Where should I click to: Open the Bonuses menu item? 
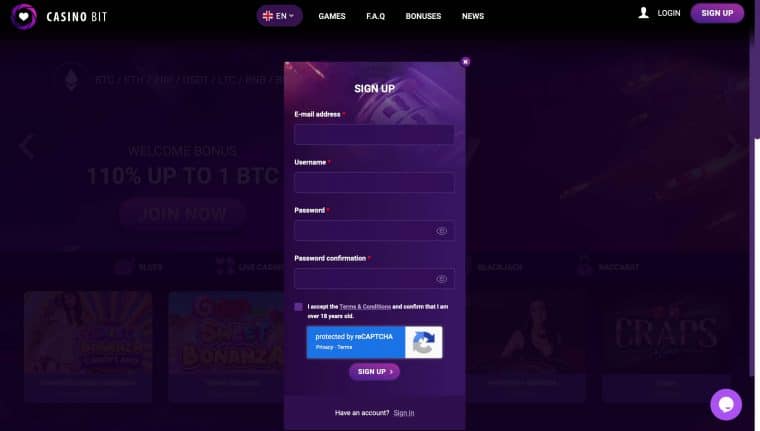click(423, 16)
